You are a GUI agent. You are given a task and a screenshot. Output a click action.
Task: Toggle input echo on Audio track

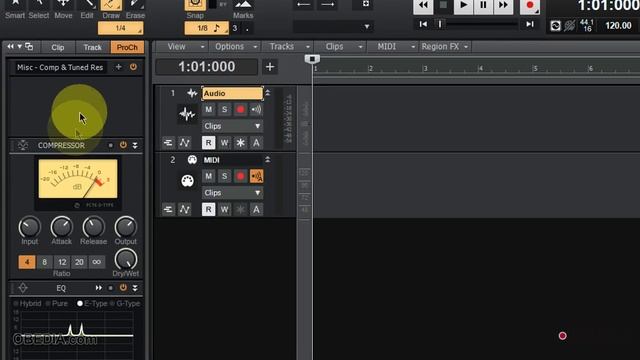[x=256, y=109]
